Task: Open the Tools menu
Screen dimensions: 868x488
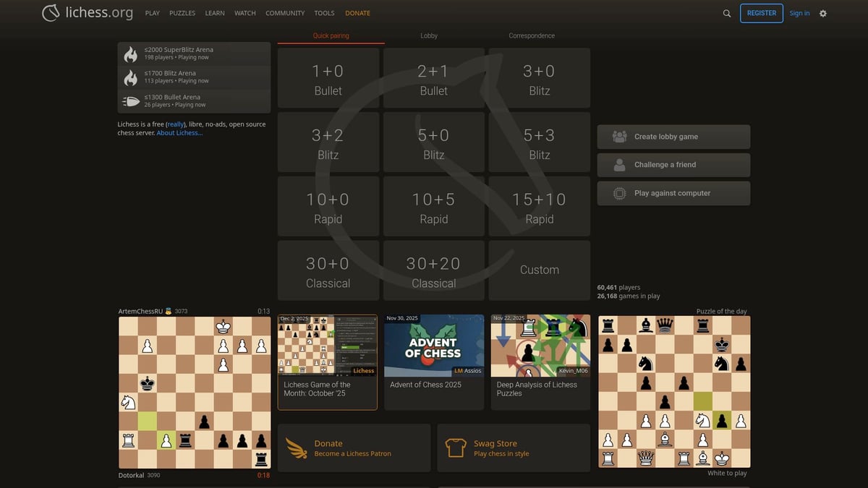Action: (x=324, y=12)
